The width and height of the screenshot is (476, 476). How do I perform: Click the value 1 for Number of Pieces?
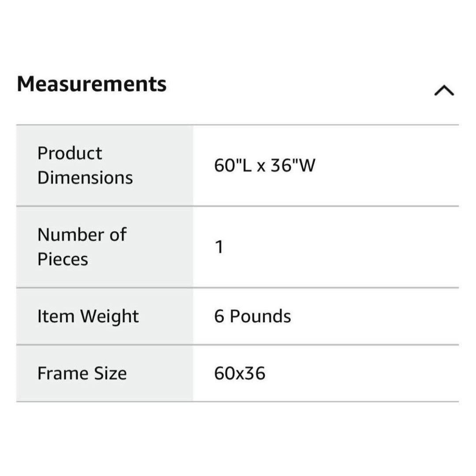pos(219,247)
